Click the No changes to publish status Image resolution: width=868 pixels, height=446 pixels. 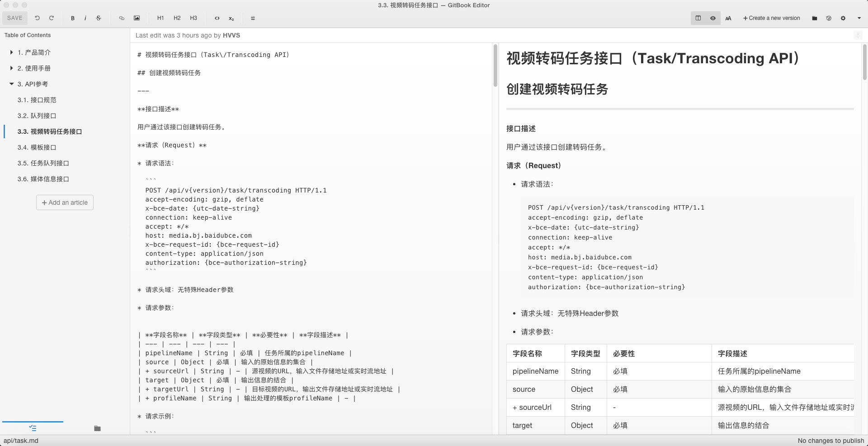[x=831, y=441]
